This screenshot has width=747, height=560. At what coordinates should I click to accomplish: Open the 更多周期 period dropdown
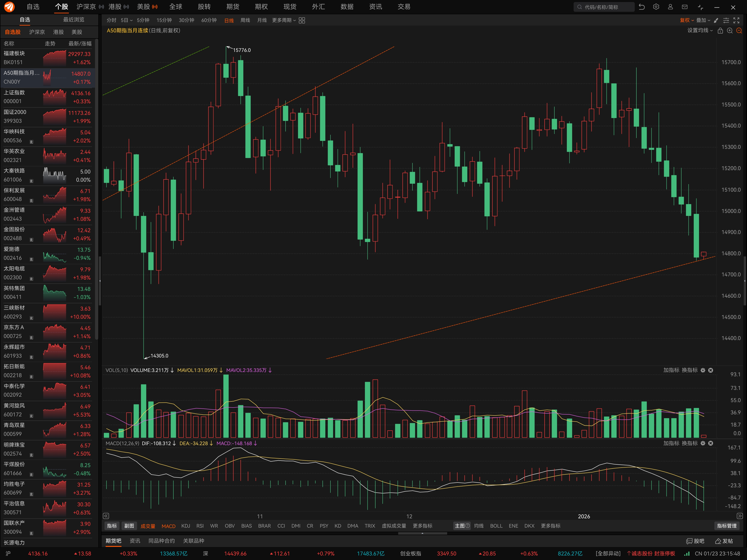(x=284, y=20)
